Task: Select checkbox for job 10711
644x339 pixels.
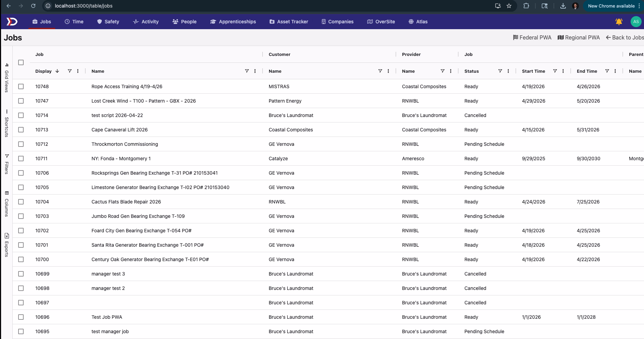Action: (x=21, y=159)
